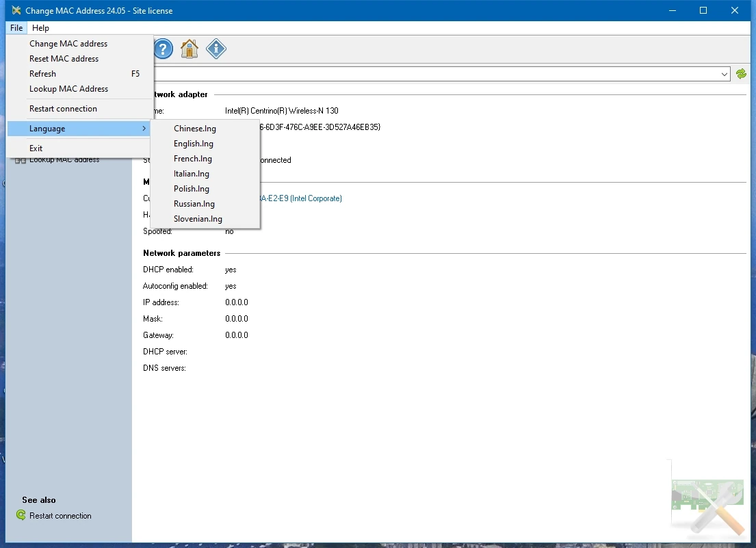Pick Italian.lng language
The height and width of the screenshot is (548, 756).
205,174
